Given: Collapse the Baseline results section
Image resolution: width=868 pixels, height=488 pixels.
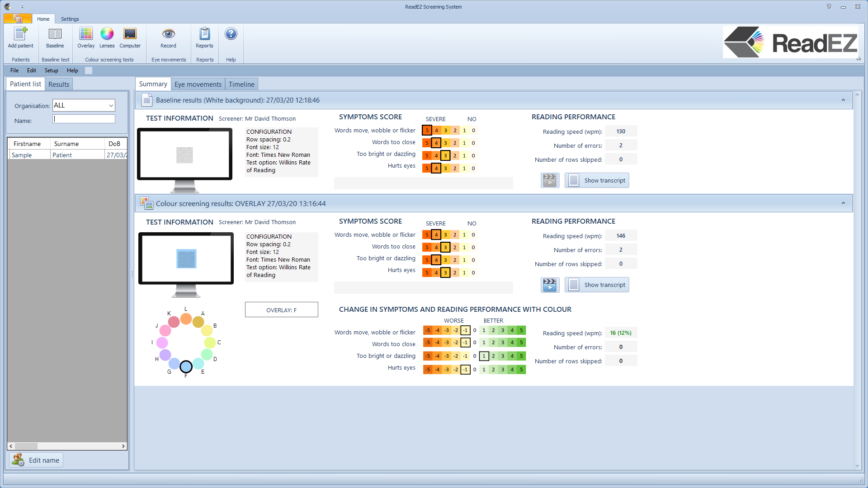Looking at the screenshot, I should (x=843, y=100).
